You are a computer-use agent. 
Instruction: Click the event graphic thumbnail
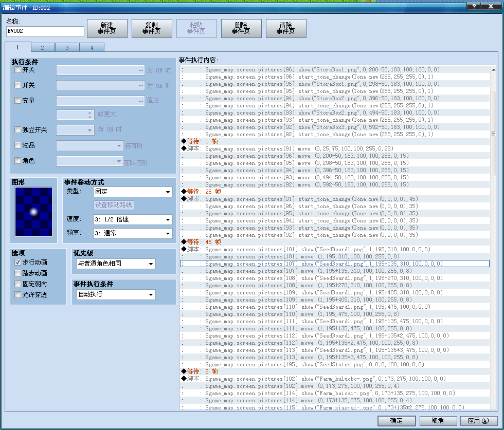click(x=34, y=212)
